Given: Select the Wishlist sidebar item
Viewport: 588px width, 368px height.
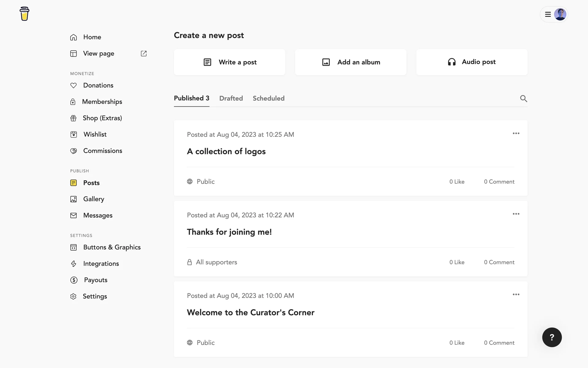Looking at the screenshot, I should pos(95,134).
